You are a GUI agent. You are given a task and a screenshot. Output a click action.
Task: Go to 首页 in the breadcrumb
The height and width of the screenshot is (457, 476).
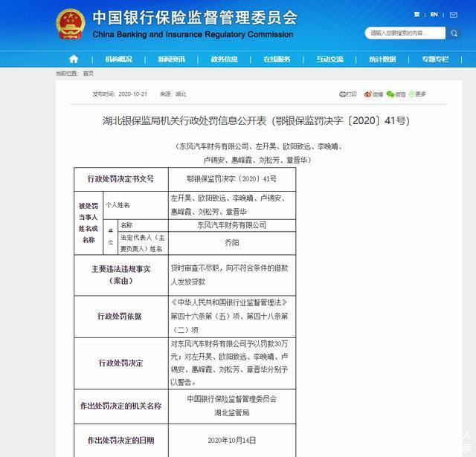[x=89, y=74]
